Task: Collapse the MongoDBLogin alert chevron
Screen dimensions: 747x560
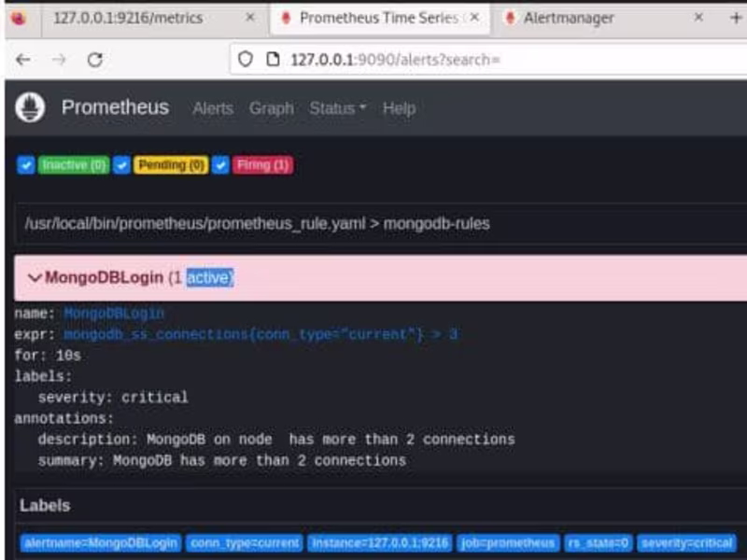Action: 35,277
